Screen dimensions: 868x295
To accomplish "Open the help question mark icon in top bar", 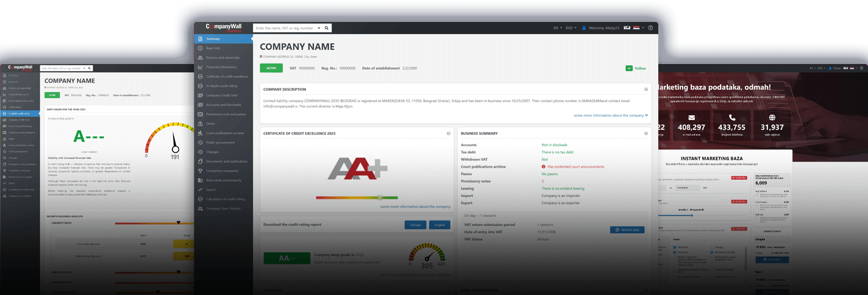I will click(x=650, y=28).
